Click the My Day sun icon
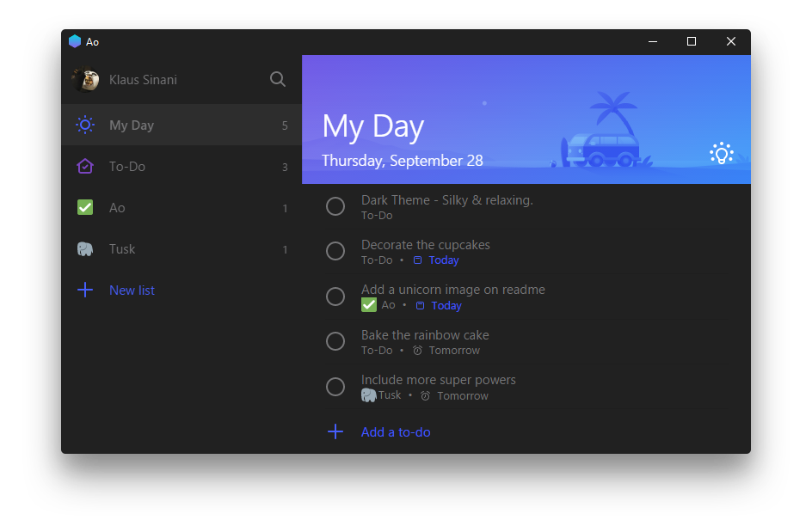The height and width of the screenshot is (526, 812). coord(85,125)
